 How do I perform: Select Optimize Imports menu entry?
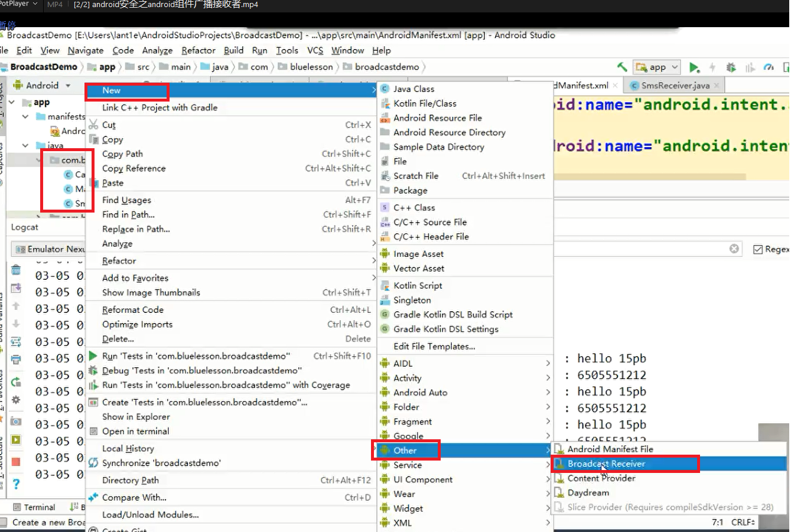[x=231, y=324]
